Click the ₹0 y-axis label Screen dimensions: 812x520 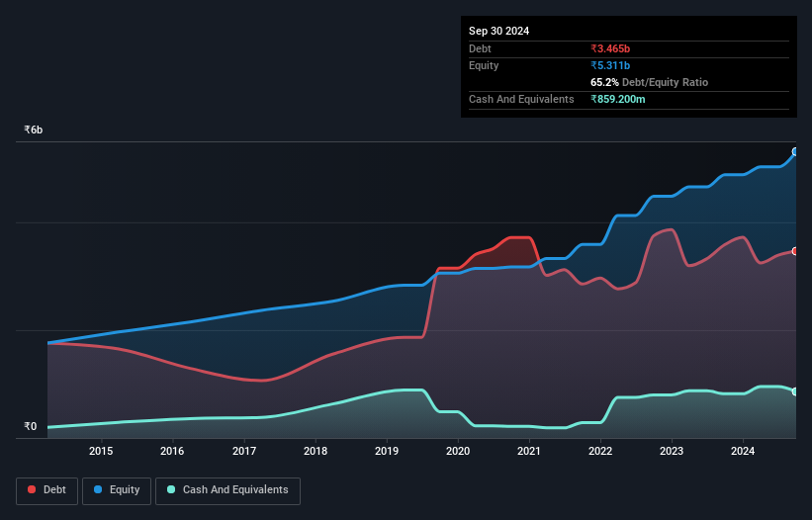31,426
